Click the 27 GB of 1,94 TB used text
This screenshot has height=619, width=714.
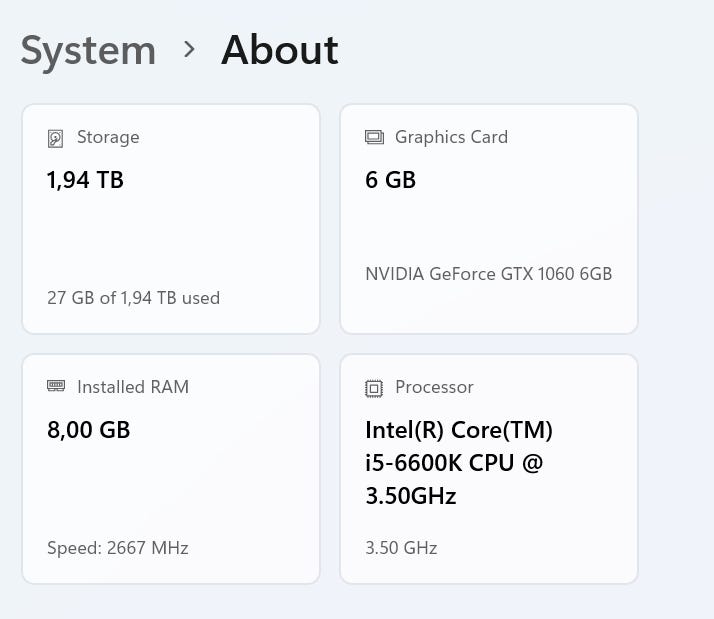click(133, 298)
